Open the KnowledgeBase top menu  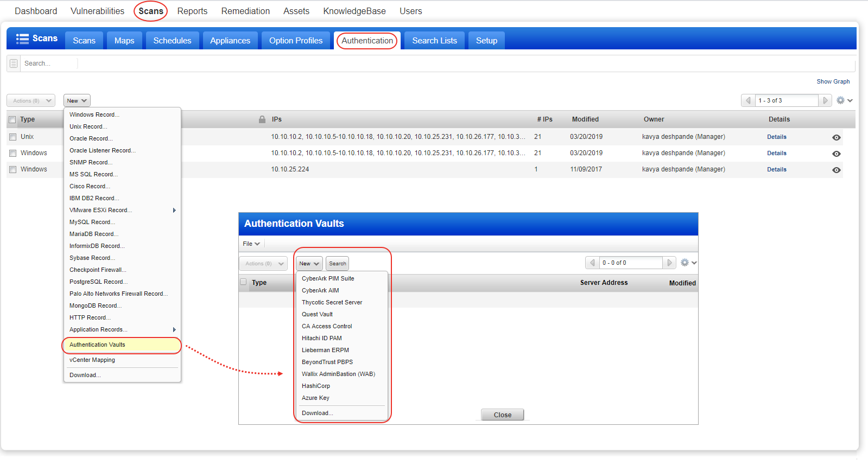pyautogui.click(x=354, y=11)
